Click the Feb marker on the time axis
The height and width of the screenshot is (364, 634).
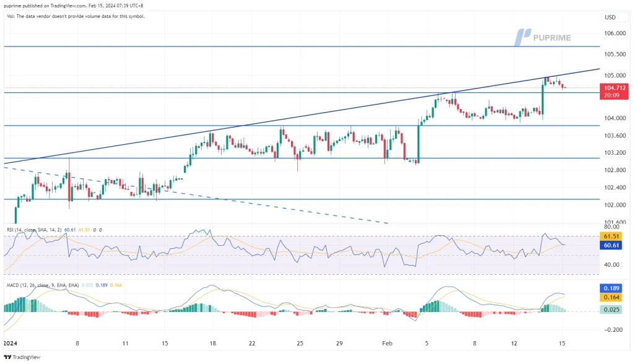(x=387, y=342)
